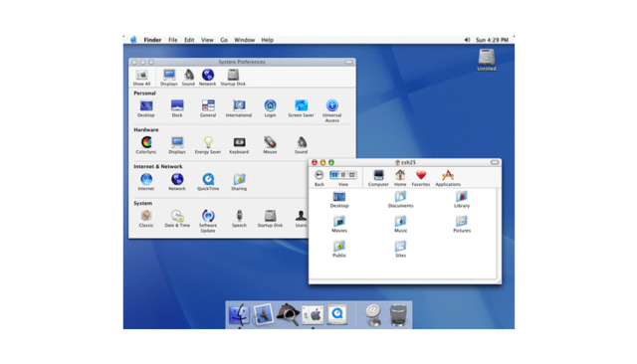
Task: Click the volume icon in menu bar
Action: click(x=467, y=40)
